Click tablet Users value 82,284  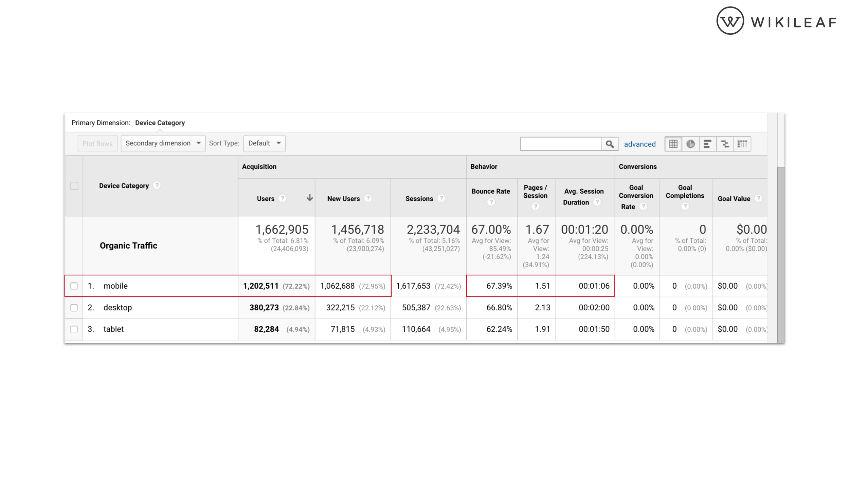tap(267, 329)
